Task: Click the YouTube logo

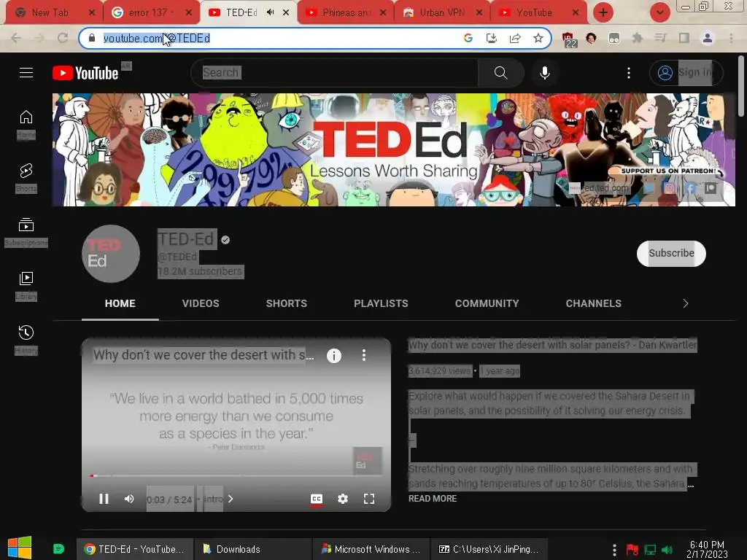Action: (x=85, y=73)
